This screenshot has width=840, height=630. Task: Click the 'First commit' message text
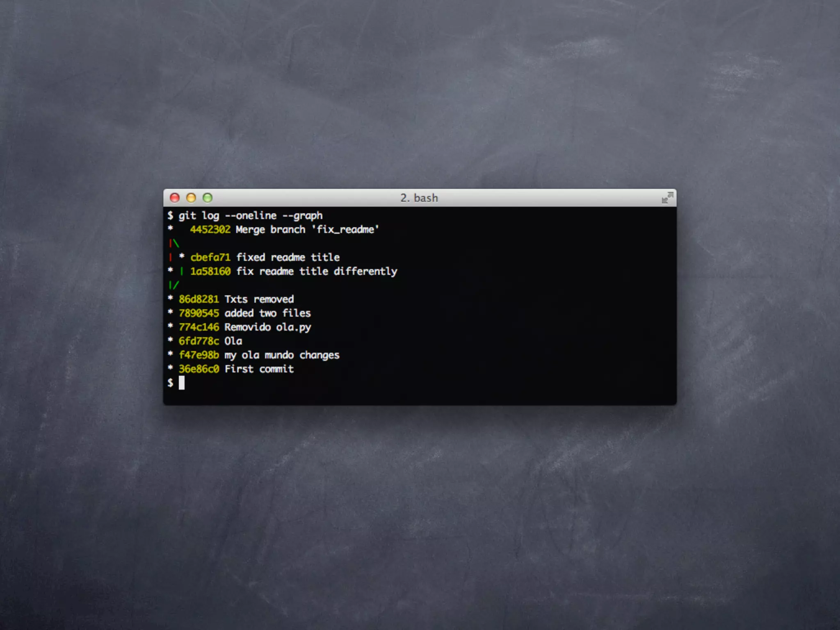pos(259,369)
